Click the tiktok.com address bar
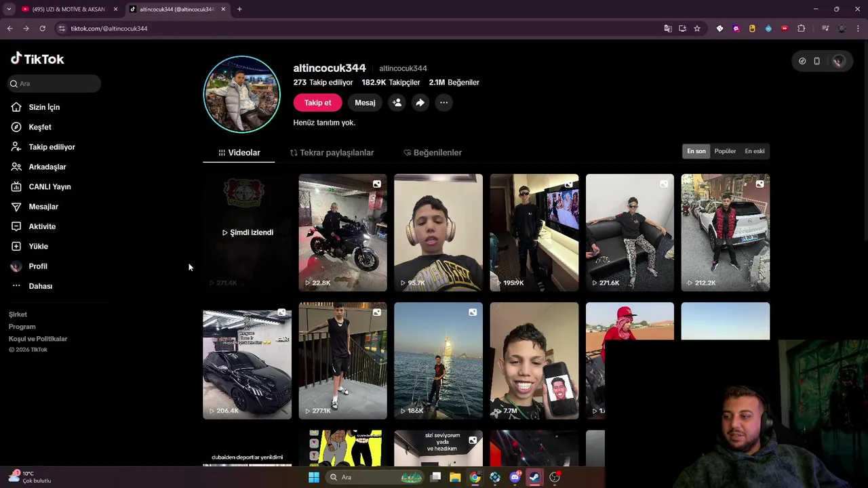Image resolution: width=868 pixels, height=488 pixels. pos(359,28)
